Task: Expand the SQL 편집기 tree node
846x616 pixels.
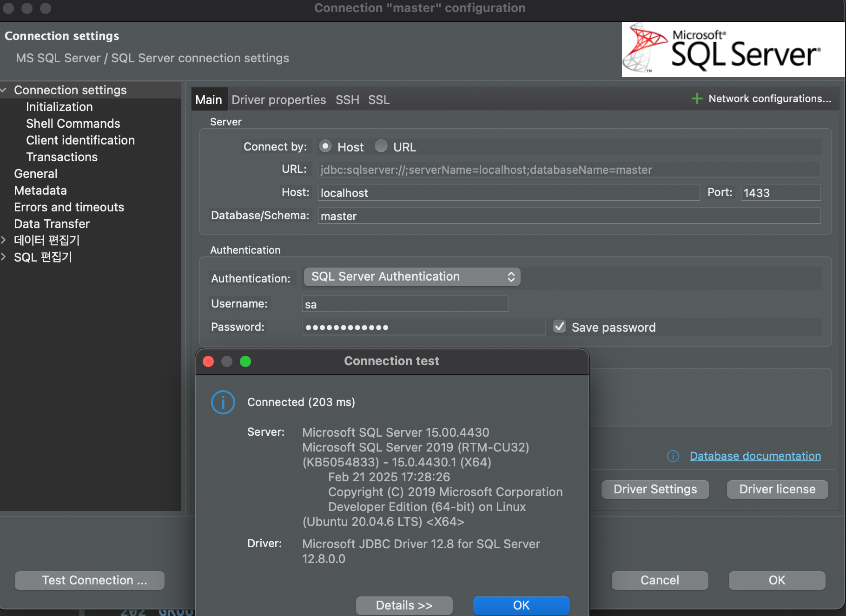Action: point(4,257)
